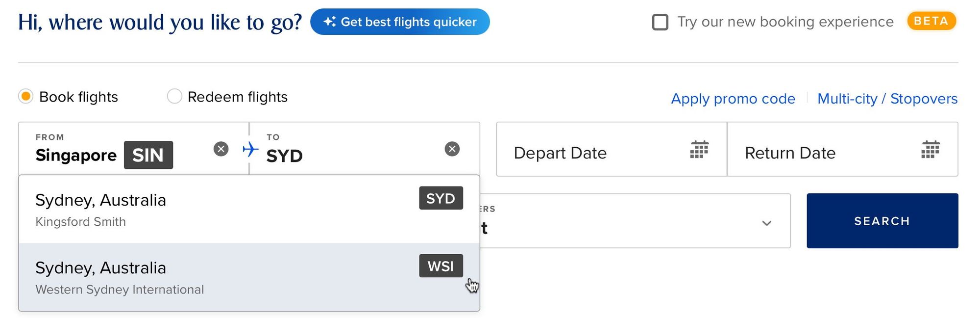Open the Depart Date calendar icon
The image size is (980, 318).
click(699, 149)
